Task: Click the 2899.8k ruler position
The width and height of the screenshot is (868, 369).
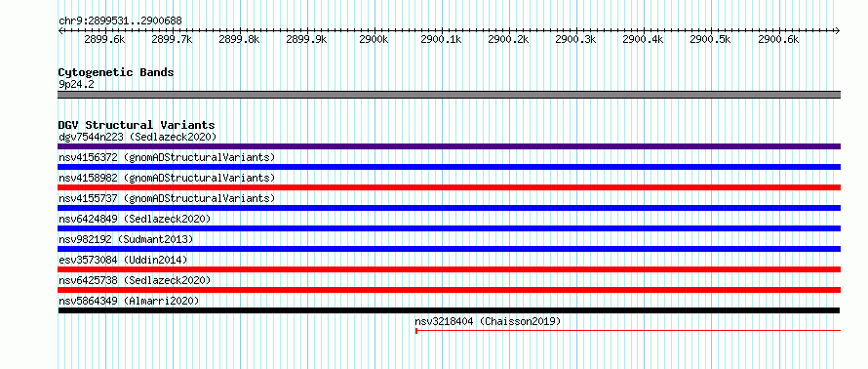Action: (239, 39)
